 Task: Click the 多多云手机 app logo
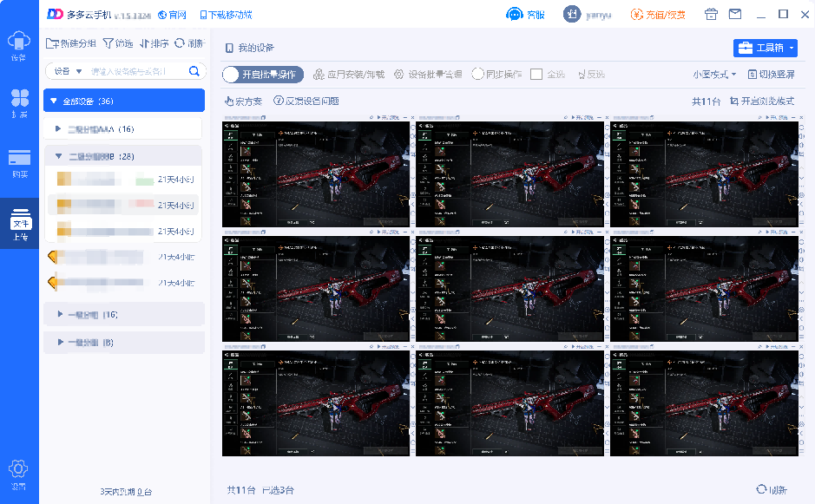click(x=55, y=14)
